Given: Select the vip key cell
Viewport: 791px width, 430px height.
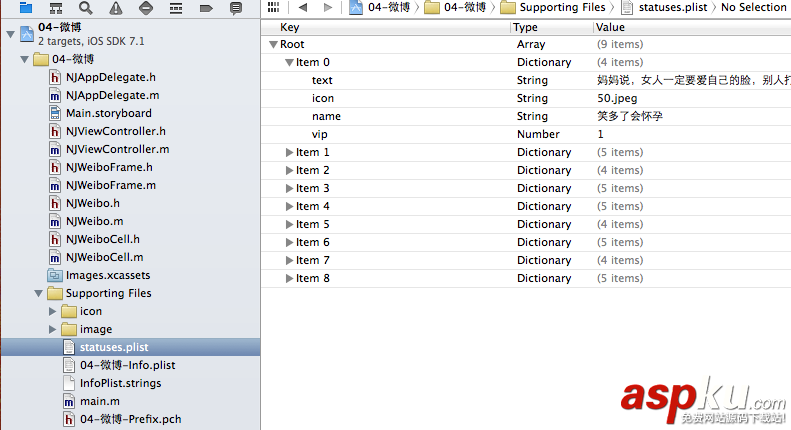Looking at the screenshot, I should (x=319, y=135).
